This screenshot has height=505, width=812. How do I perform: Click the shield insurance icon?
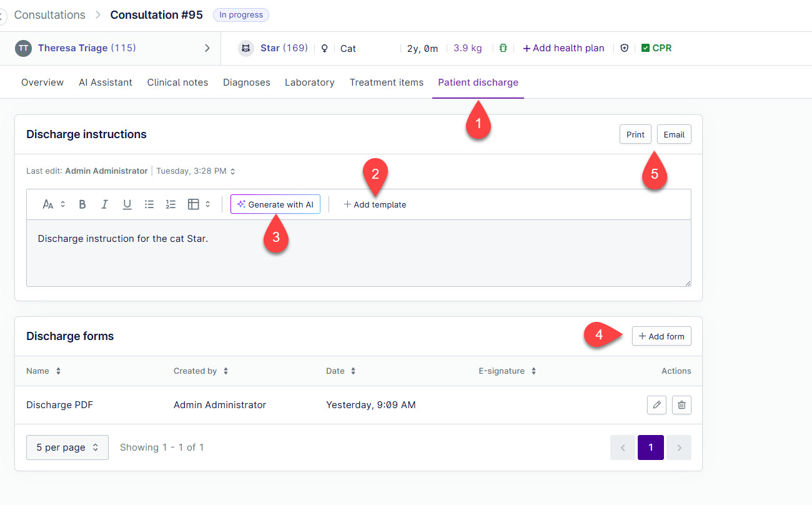(624, 48)
